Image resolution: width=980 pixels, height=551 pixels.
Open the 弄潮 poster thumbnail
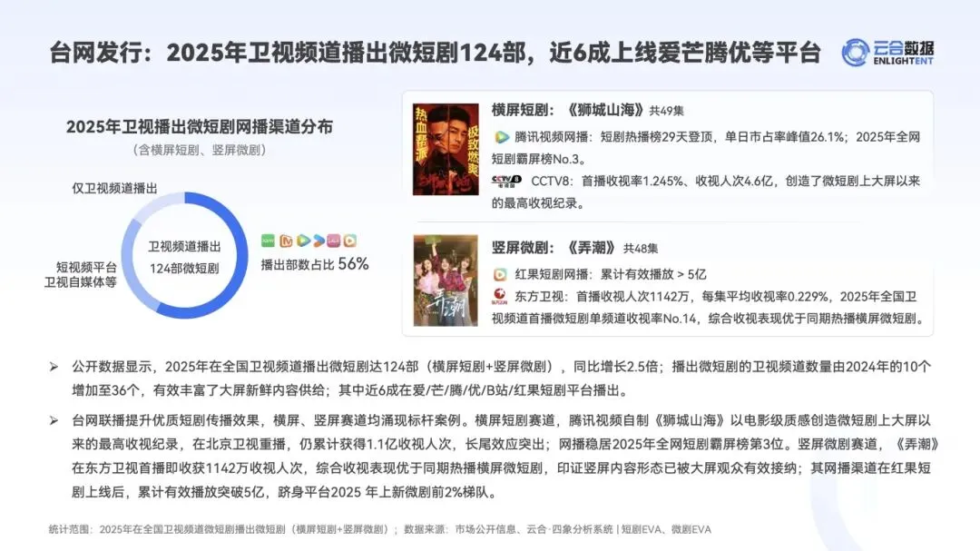click(x=446, y=280)
